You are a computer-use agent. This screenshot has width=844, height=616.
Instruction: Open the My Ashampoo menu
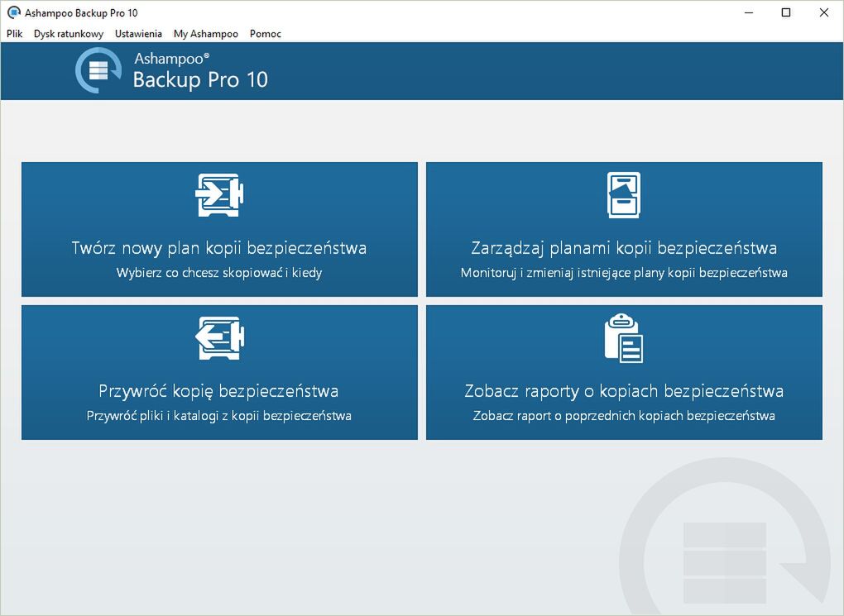(205, 33)
